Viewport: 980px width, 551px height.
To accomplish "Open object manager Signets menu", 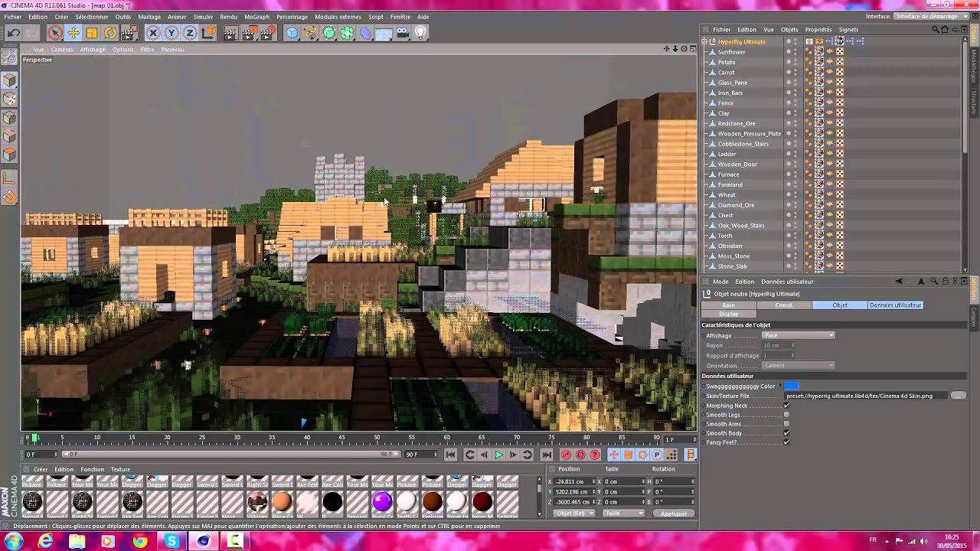I will click(848, 30).
